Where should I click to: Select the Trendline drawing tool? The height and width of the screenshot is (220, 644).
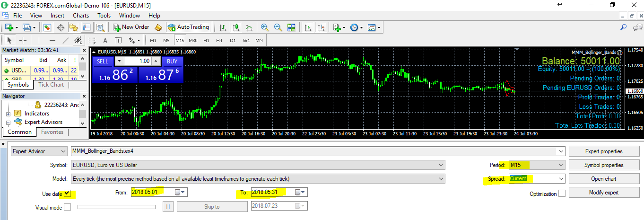point(66,40)
